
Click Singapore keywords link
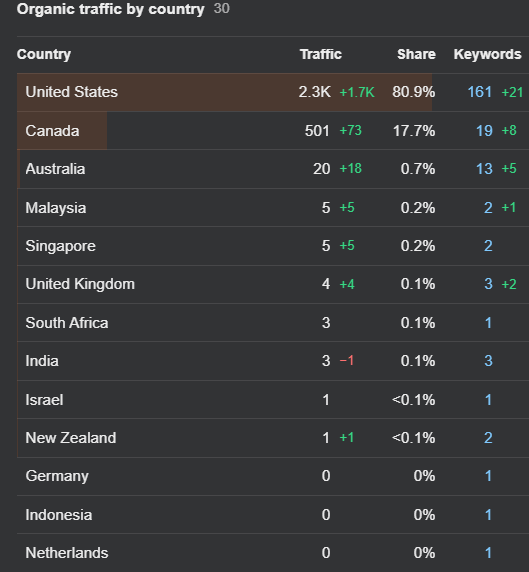click(x=488, y=246)
